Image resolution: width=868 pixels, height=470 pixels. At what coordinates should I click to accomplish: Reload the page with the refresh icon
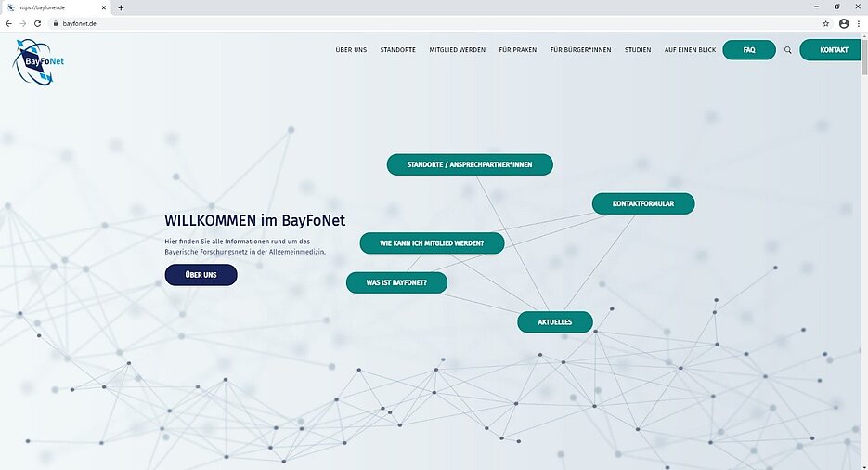(x=37, y=23)
